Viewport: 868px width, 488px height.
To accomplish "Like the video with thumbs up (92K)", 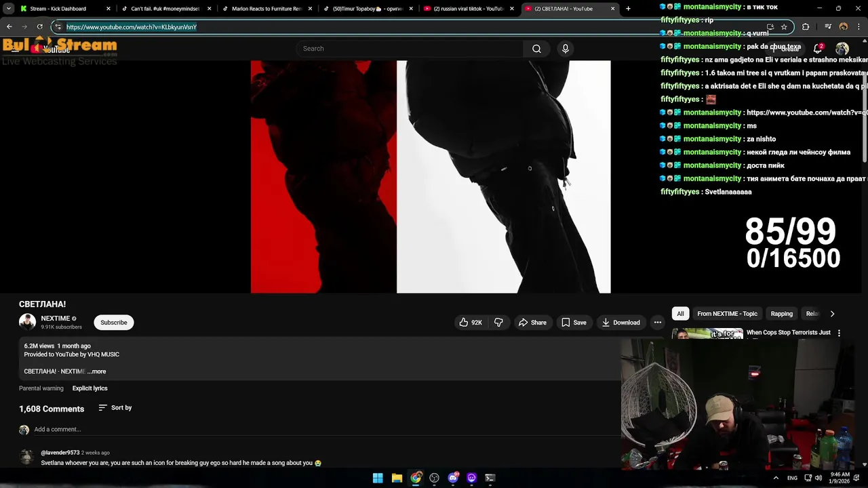I will 471,323.
